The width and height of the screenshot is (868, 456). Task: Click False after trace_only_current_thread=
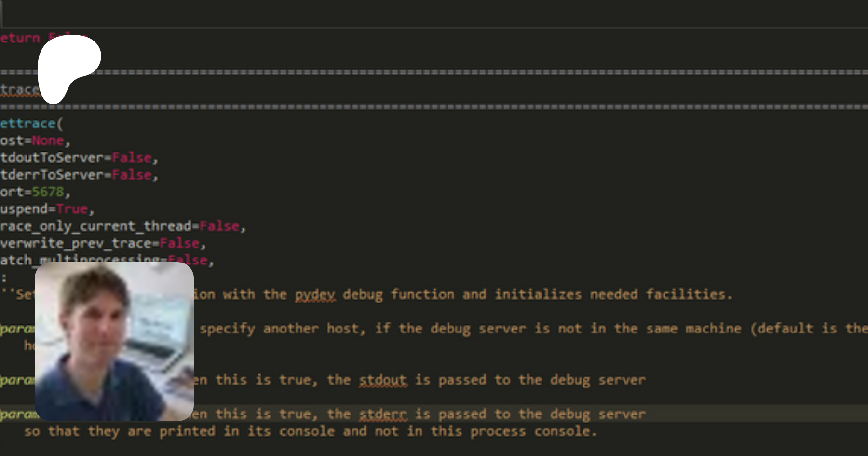[219, 226]
